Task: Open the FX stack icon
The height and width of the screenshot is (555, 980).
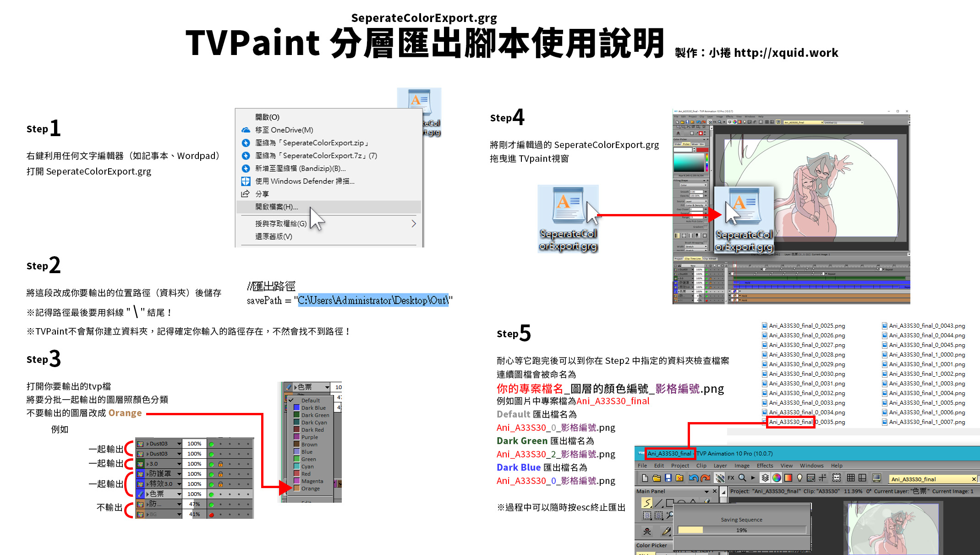Action: pos(731,478)
